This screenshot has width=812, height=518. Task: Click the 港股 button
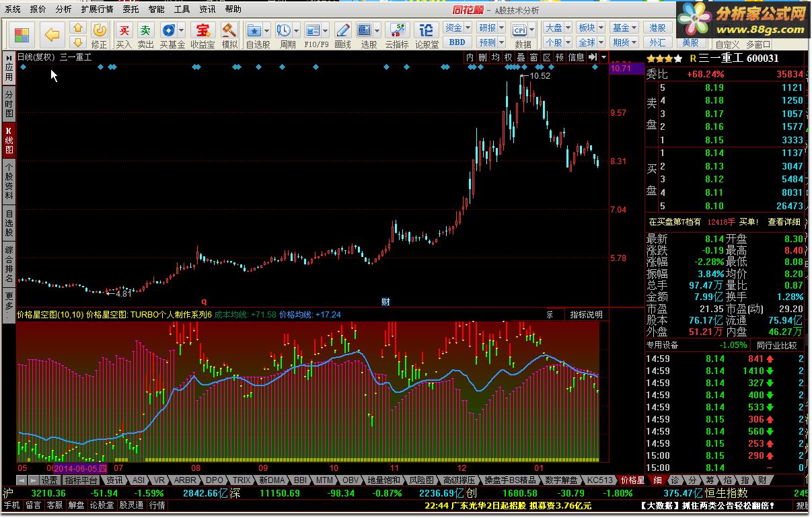click(x=657, y=28)
